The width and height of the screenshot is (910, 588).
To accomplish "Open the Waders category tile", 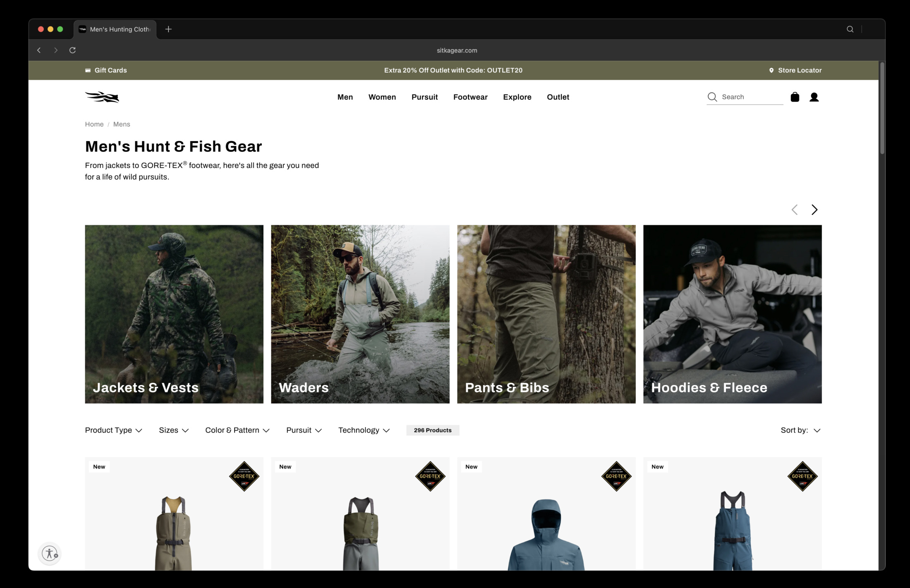I will point(360,314).
